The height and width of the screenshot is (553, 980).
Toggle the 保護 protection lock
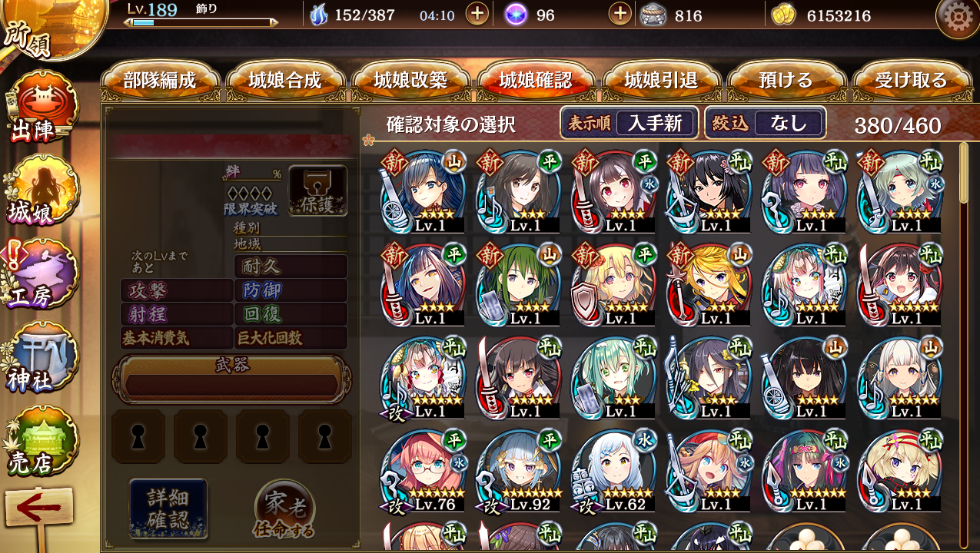click(x=317, y=190)
